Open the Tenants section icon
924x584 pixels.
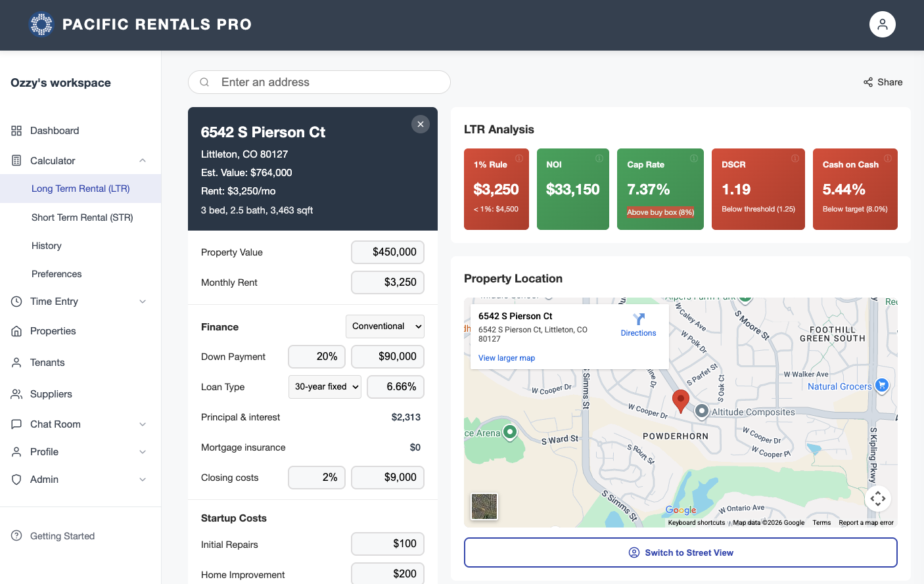click(16, 362)
